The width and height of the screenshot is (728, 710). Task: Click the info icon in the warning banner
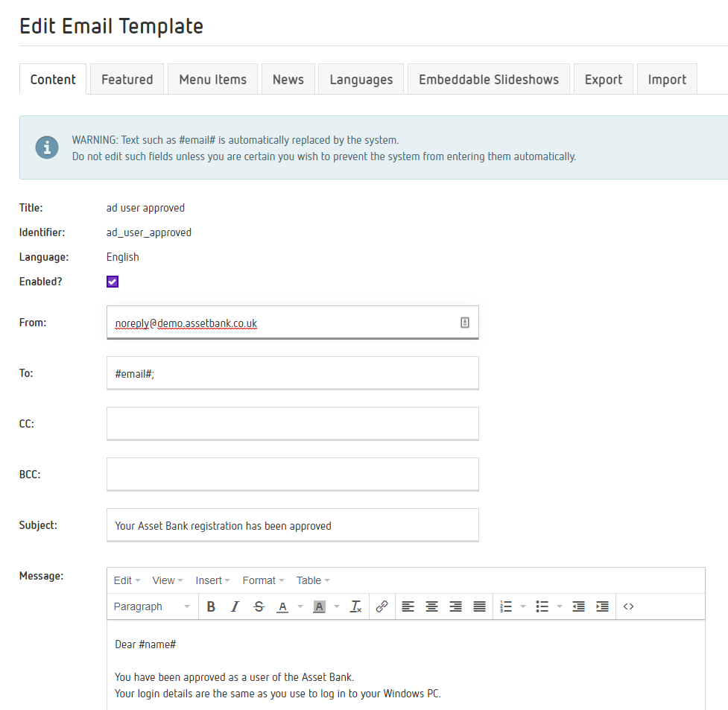tap(46, 148)
